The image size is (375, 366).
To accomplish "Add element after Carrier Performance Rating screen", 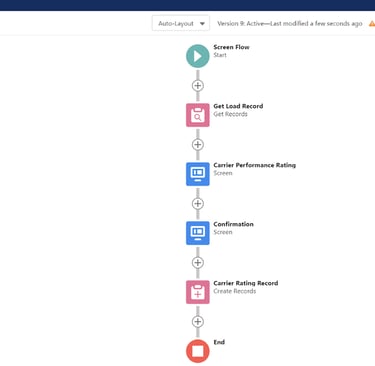I will [x=198, y=204].
